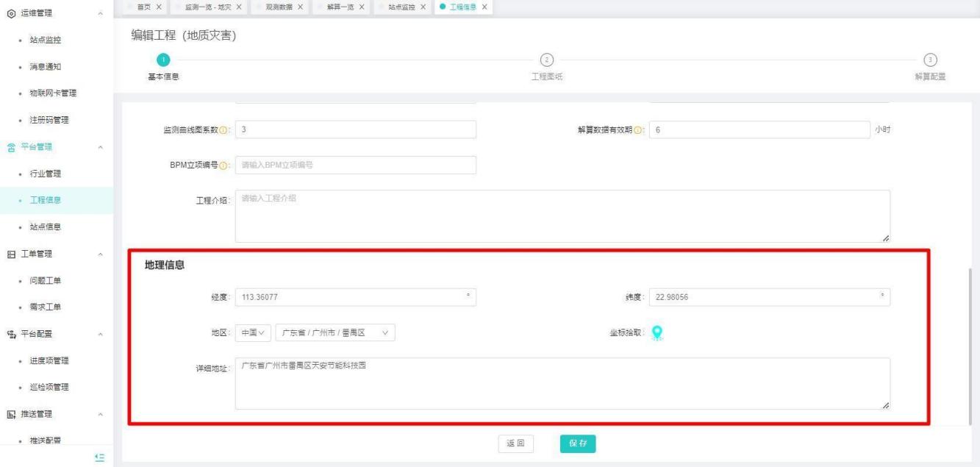Open the 广东省/广州市/番禺区 region dropdown

tap(335, 332)
